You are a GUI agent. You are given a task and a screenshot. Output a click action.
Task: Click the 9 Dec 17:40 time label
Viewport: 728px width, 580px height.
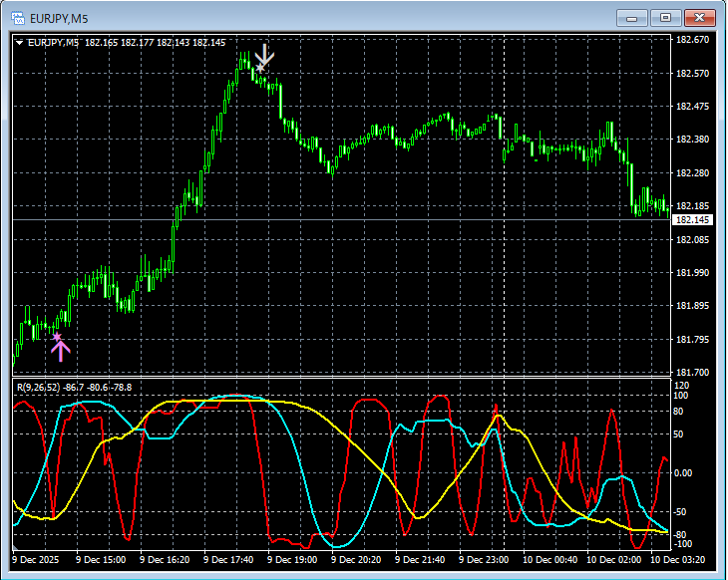(x=228, y=560)
